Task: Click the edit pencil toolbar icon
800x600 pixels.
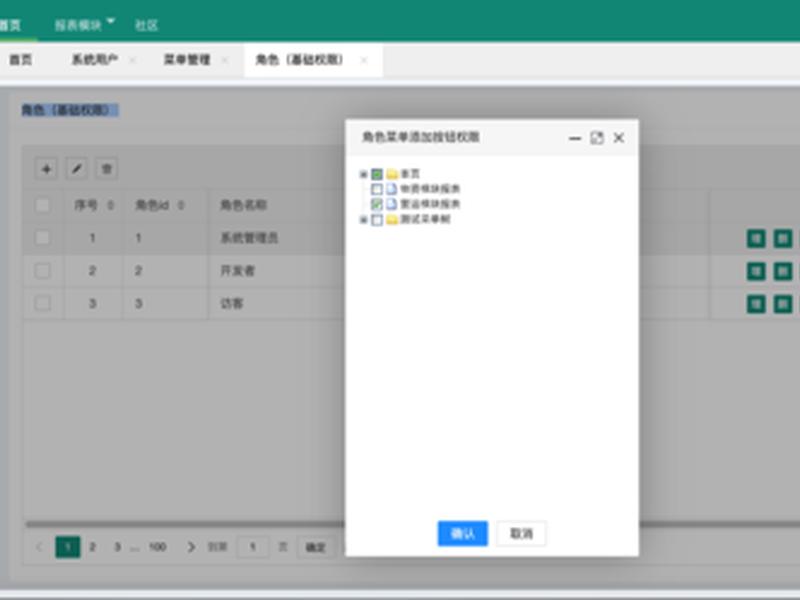Action: [x=77, y=169]
